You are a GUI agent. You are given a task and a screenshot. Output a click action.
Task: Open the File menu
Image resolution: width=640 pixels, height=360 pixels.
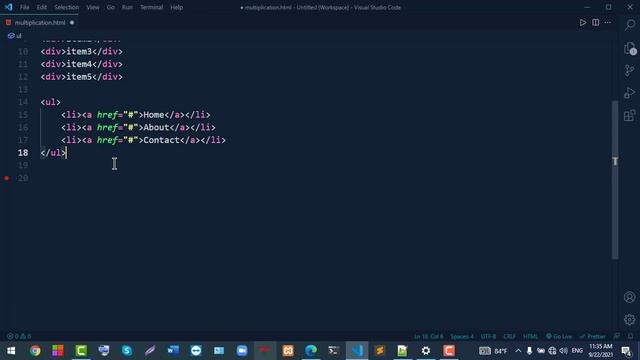[24, 7]
